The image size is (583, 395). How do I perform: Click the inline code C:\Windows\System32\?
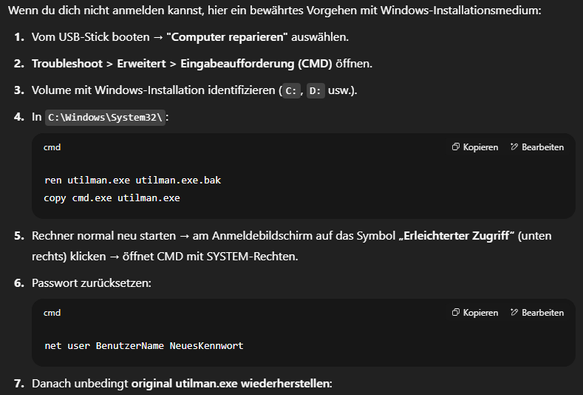(105, 118)
